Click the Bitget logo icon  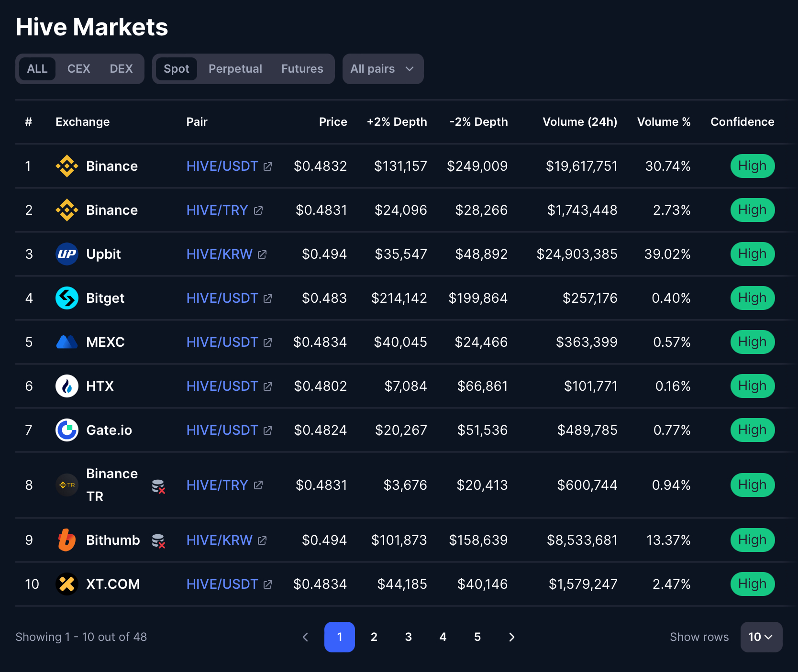[x=67, y=298]
